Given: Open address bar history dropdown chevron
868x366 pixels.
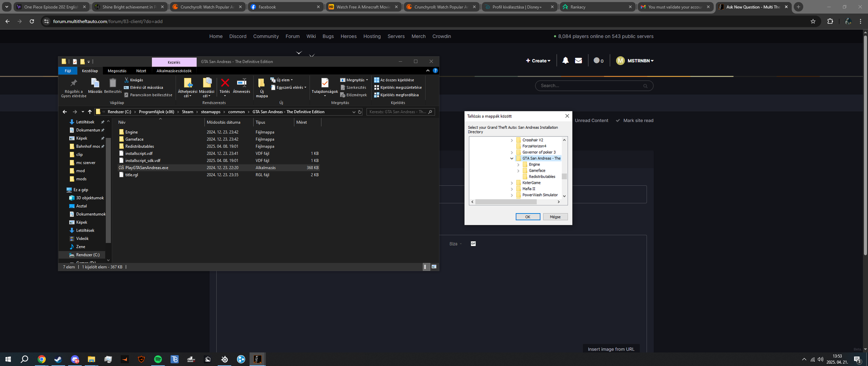Looking at the screenshot, I should tap(354, 112).
